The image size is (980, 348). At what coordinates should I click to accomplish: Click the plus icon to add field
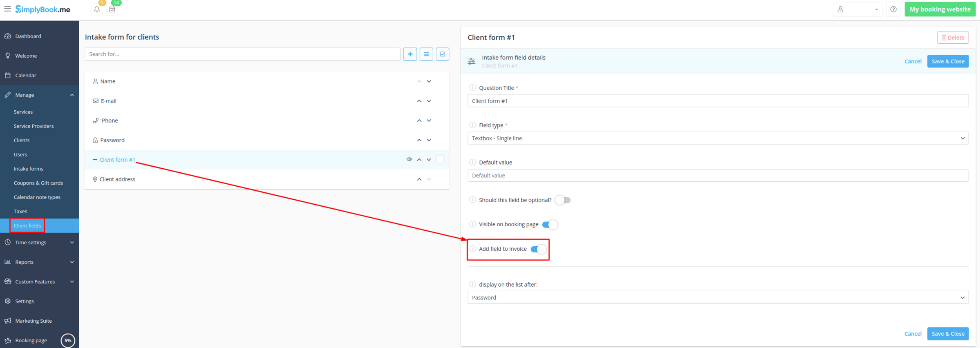click(410, 54)
